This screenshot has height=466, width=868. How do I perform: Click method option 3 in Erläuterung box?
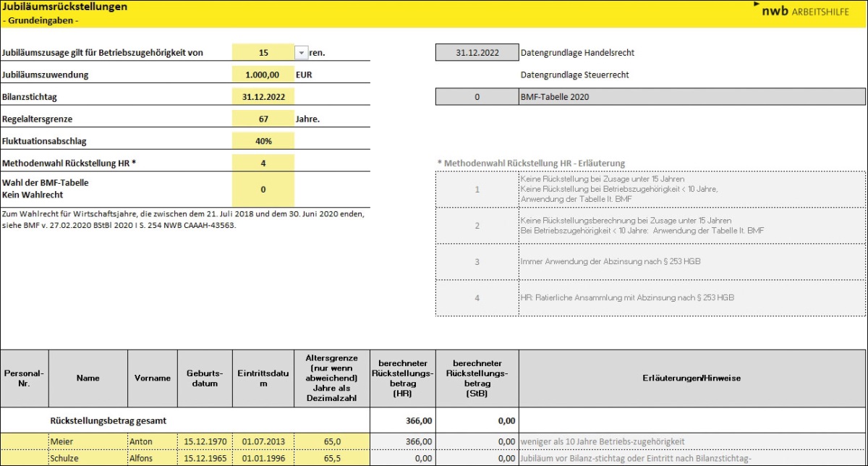[477, 262]
